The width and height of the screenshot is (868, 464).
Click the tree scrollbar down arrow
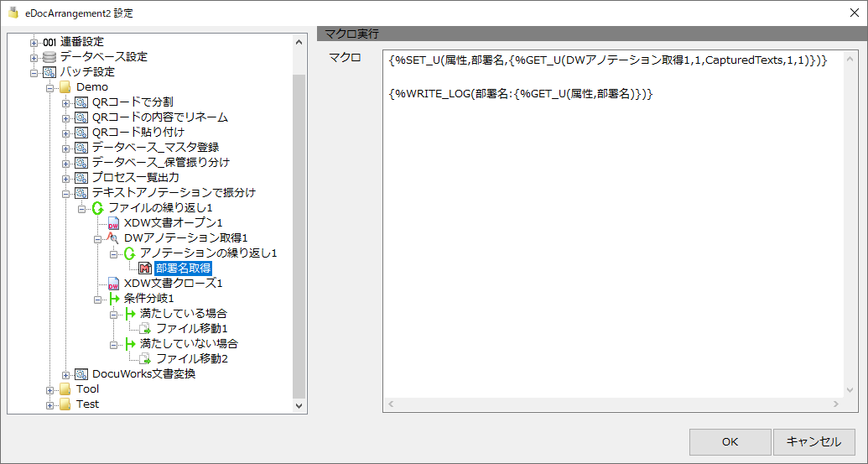coord(299,406)
